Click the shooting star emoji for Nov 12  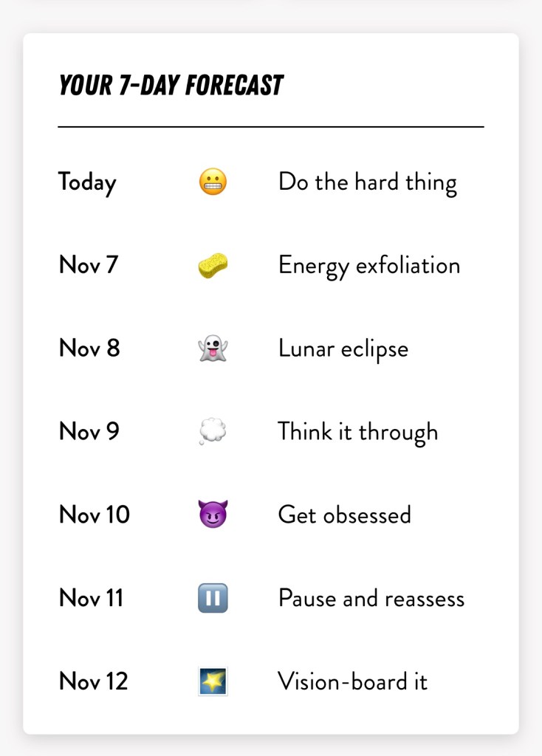(x=213, y=681)
